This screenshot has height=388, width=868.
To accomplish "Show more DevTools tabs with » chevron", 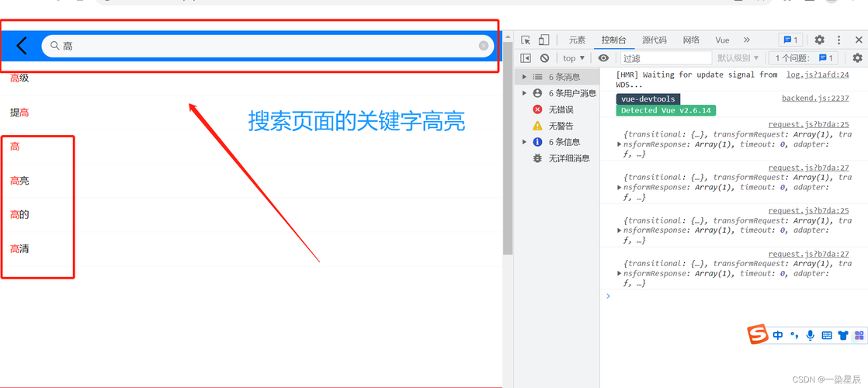I will [x=746, y=40].
